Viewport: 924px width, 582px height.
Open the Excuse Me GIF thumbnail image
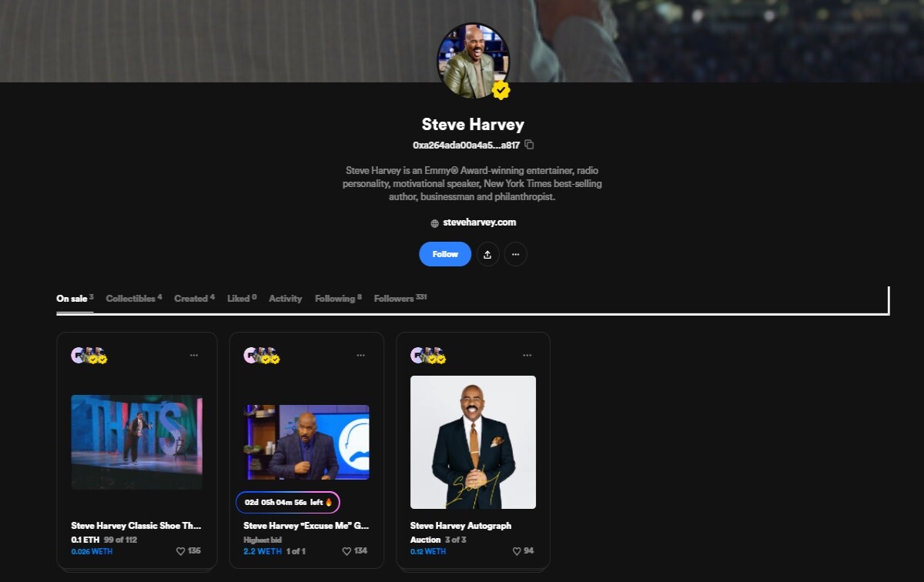click(306, 442)
